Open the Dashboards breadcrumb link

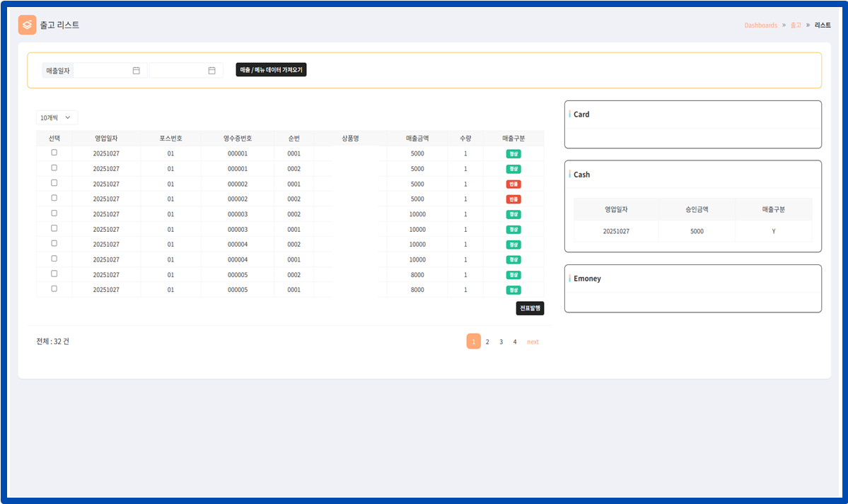(x=760, y=25)
